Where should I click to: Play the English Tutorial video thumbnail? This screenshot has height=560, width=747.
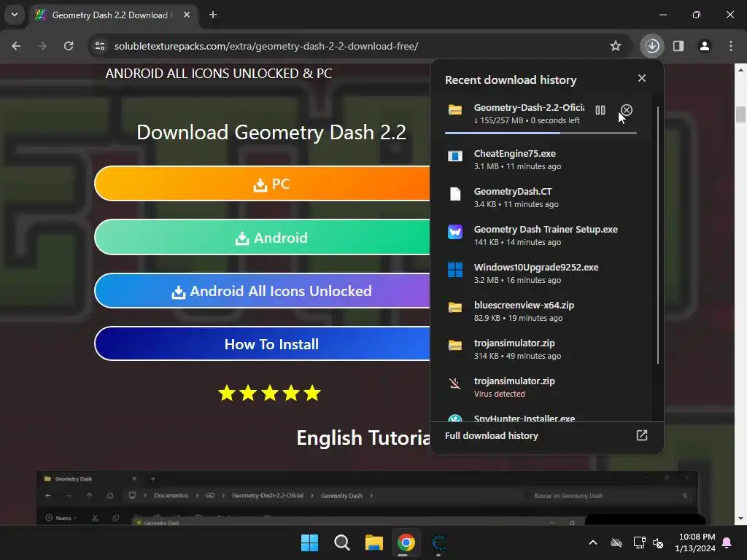tap(367, 498)
